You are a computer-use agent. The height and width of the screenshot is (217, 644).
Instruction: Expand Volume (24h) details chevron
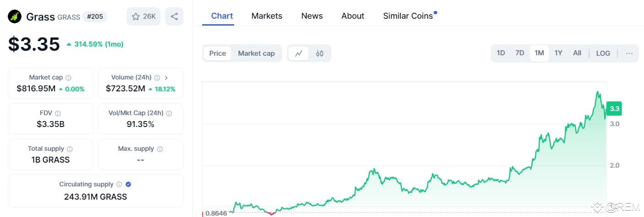pos(166,78)
